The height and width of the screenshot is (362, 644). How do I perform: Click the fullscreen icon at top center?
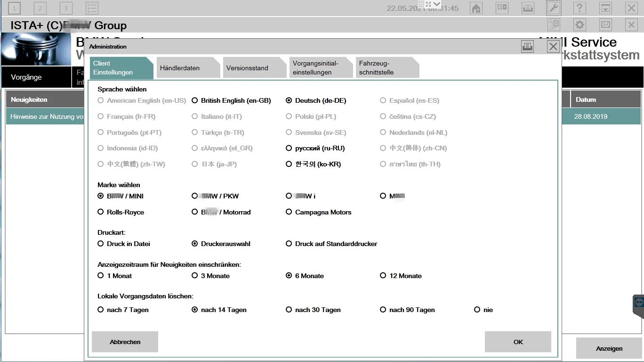pos(428,4)
